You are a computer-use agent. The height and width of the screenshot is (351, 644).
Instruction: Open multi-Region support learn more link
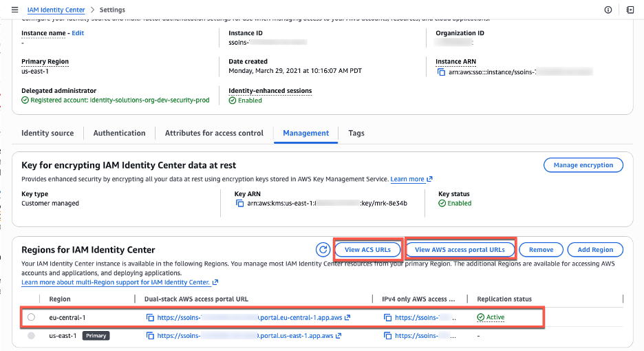click(x=120, y=282)
